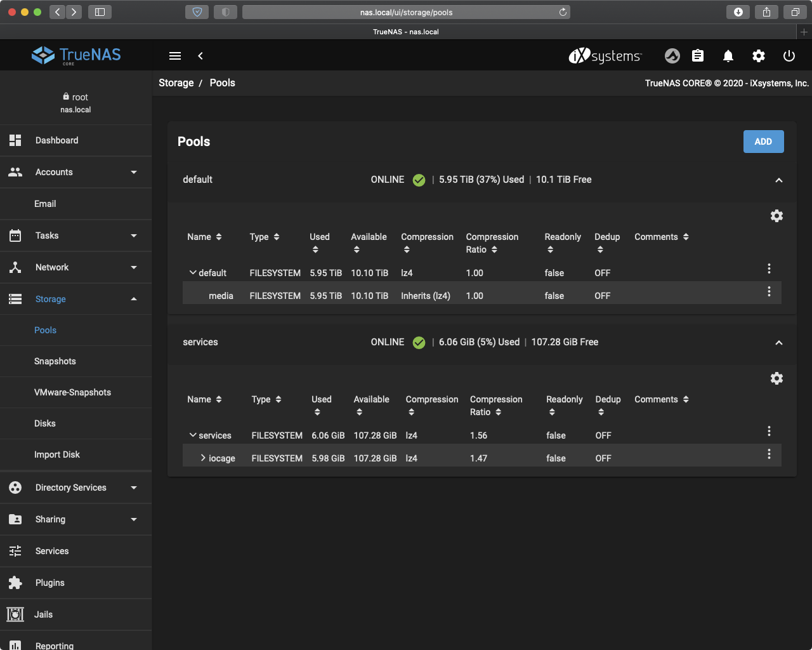Collapse the default dataset tree
The width and height of the screenshot is (812, 650).
click(x=193, y=272)
